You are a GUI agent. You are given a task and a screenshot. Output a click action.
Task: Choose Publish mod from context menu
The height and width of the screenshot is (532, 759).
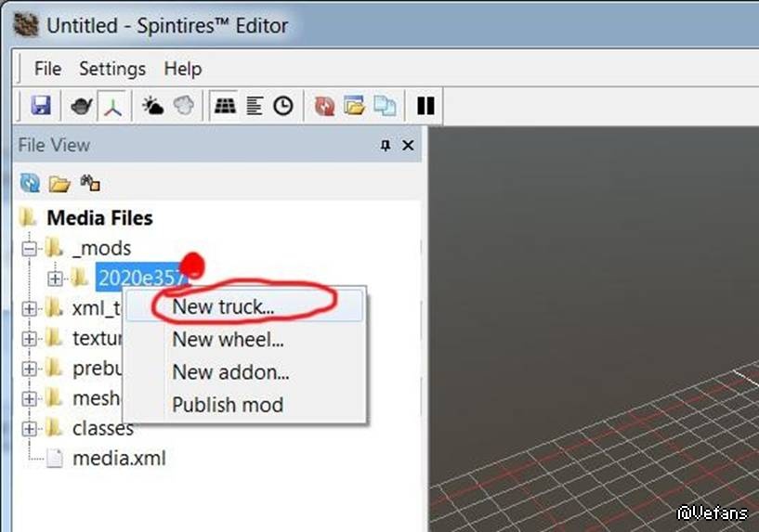coord(244,405)
